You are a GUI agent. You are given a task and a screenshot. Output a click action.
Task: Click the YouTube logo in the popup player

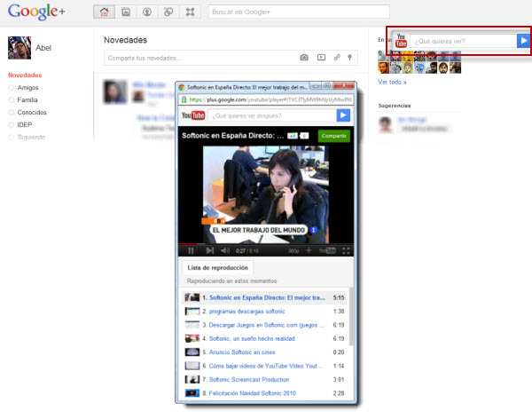tap(193, 115)
